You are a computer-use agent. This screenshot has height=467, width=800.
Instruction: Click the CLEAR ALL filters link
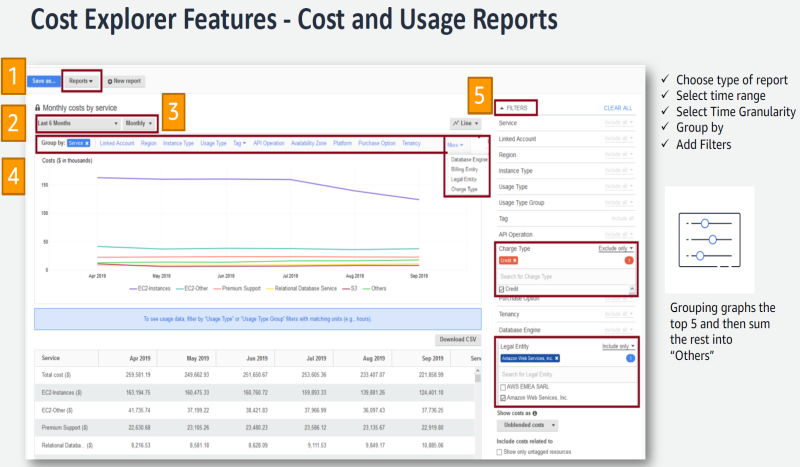618,108
